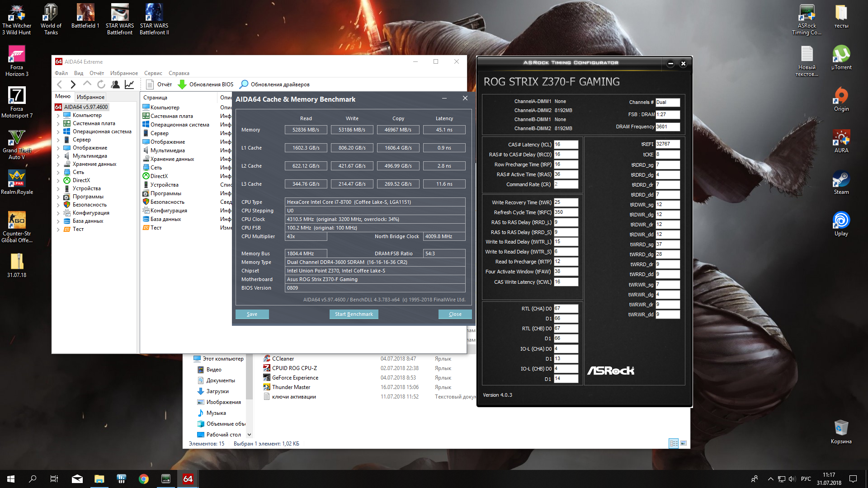Screen dimensions: 868x488
Task: Click the refresh icon in AIDA64 toolbar
Action: click(101, 84)
